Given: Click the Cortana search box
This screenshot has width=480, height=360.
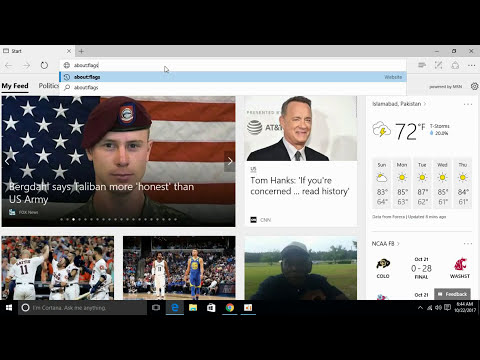Looking at the screenshot, I should point(82,308).
